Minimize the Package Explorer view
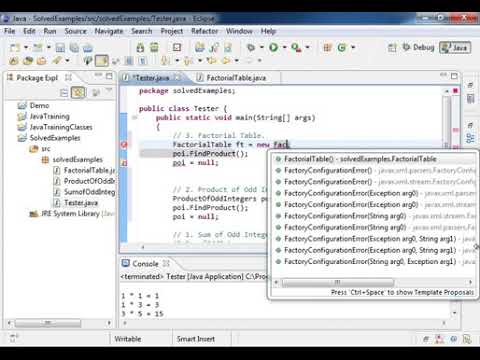 [x=98, y=75]
